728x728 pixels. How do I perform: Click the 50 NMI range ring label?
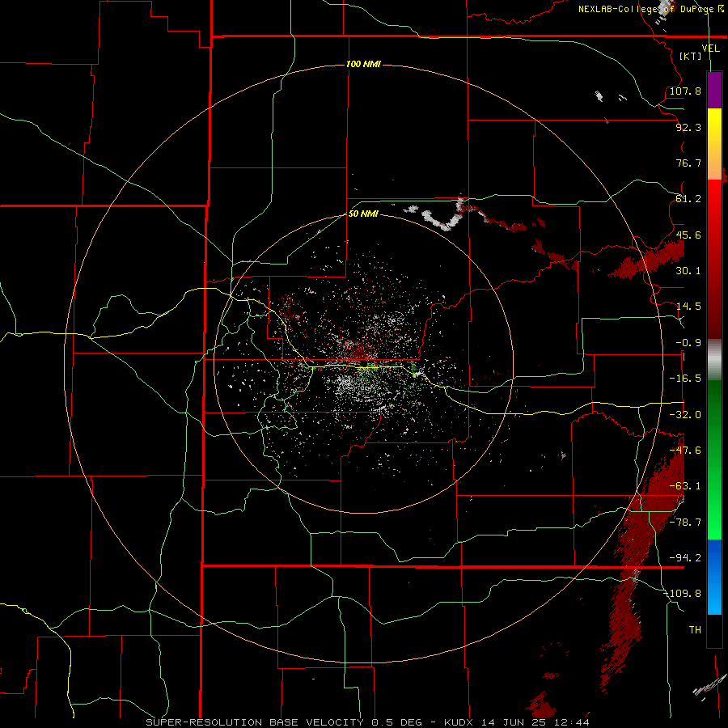click(x=363, y=214)
